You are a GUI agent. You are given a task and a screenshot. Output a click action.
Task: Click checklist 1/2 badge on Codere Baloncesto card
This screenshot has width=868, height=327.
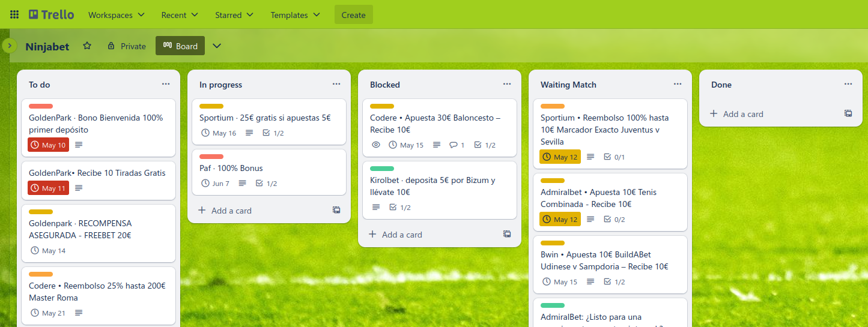(x=485, y=145)
